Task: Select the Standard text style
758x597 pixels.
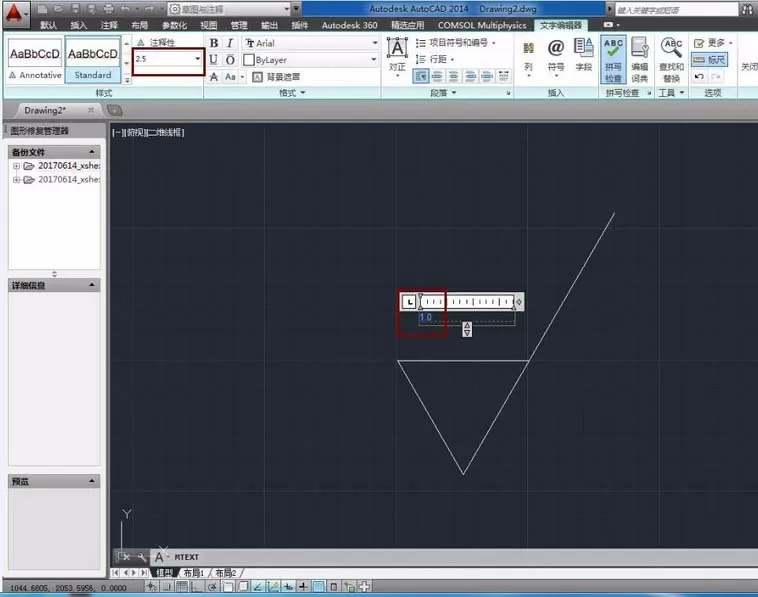Action: point(92,60)
